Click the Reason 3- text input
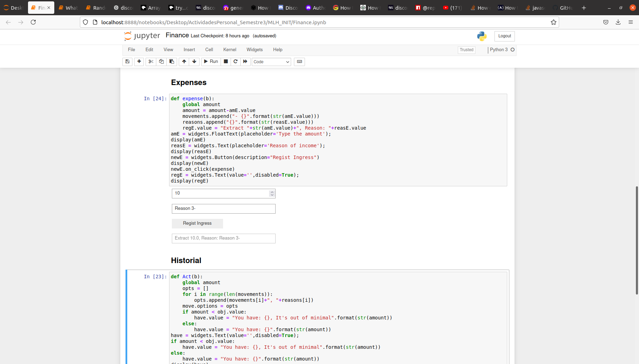This screenshot has width=639, height=364. 224,208
